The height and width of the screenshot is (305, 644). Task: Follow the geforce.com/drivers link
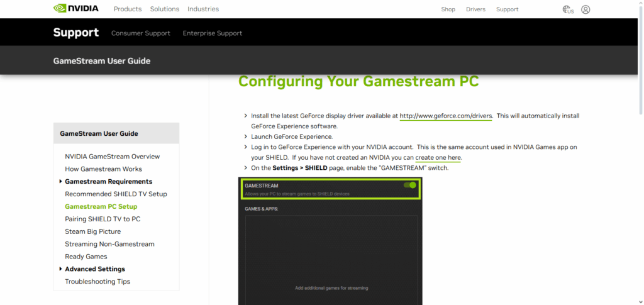point(446,116)
